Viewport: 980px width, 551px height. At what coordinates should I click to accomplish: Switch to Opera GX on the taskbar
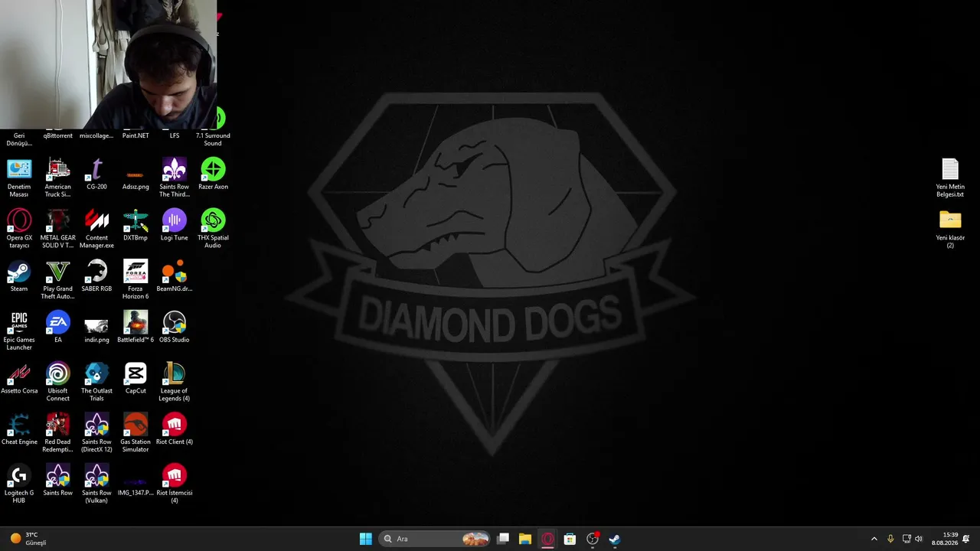[x=547, y=539]
